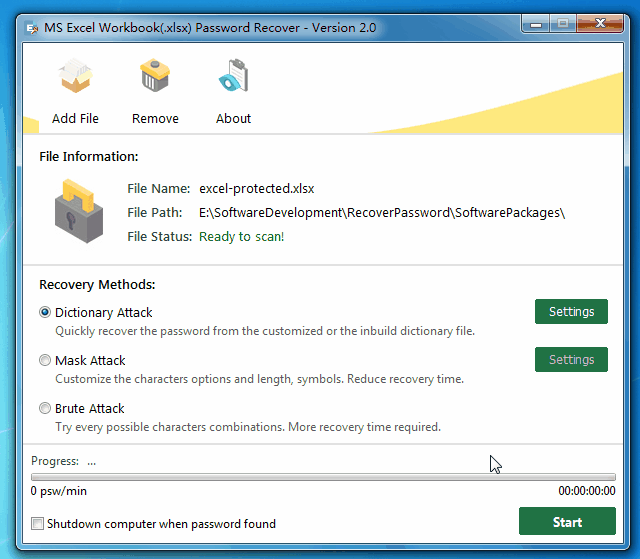Close the Password Recover window
640x559 pixels.
(600, 24)
